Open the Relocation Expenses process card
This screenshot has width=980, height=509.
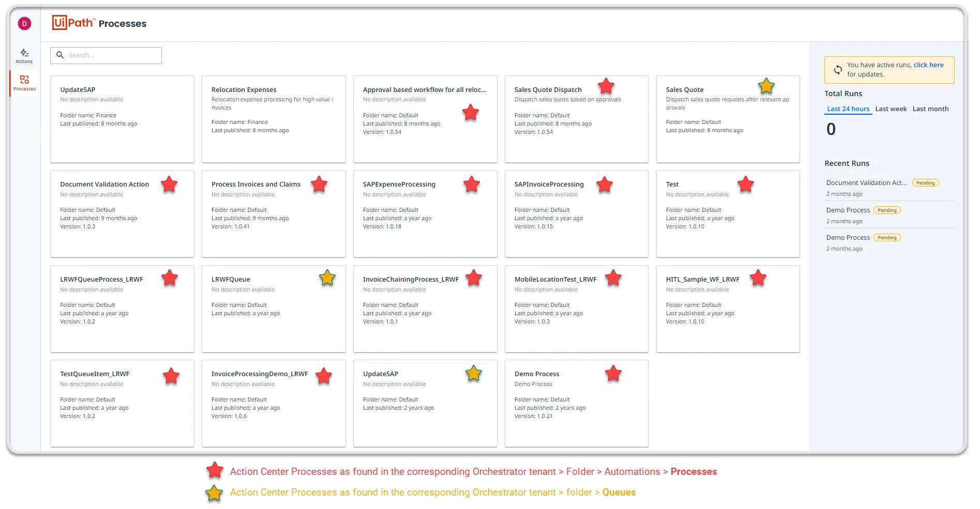tap(274, 119)
